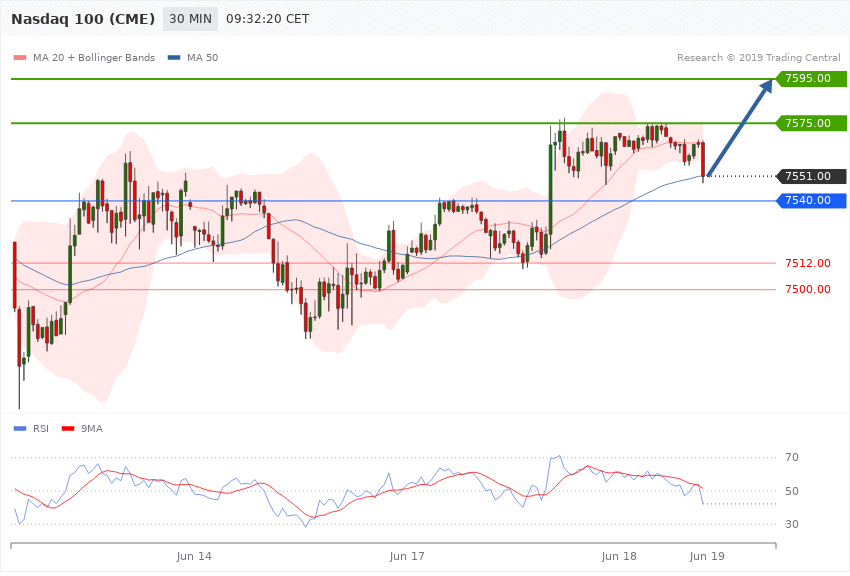Screen dimensions: 850x576
Task: Click the Jun 14 date axis label
Action: (194, 556)
